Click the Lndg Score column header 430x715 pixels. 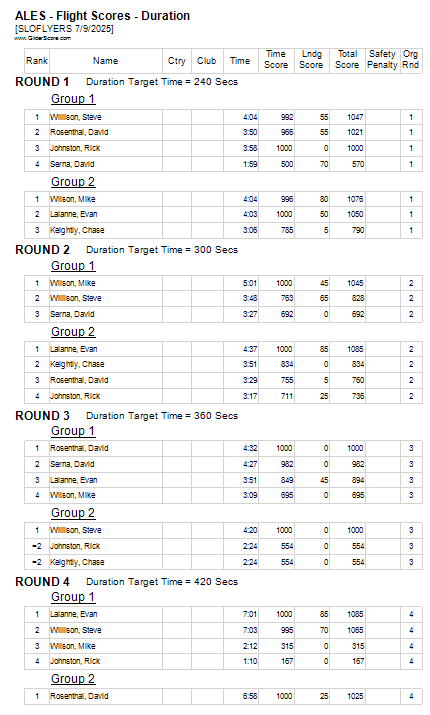coord(311,60)
